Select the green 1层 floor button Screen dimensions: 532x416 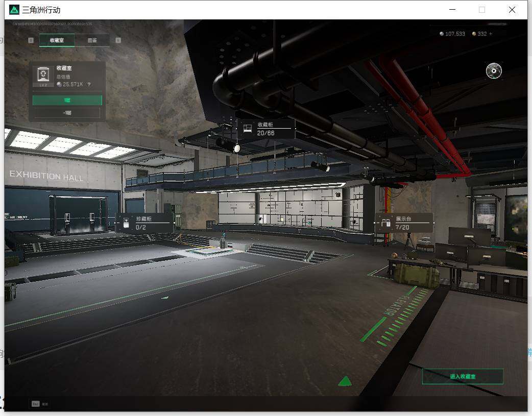tap(67, 100)
